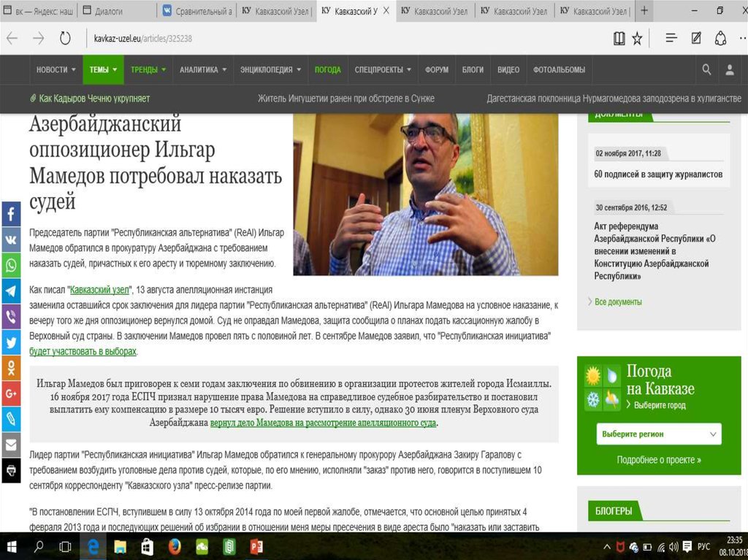
Task: Expand the АНАЛИТИКА dropdown menu
Action: coord(202,70)
